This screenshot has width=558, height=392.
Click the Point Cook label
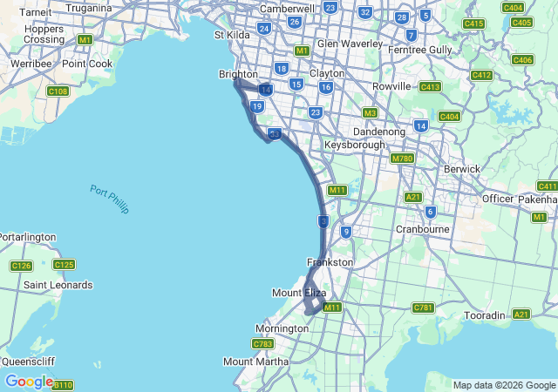coord(87,64)
